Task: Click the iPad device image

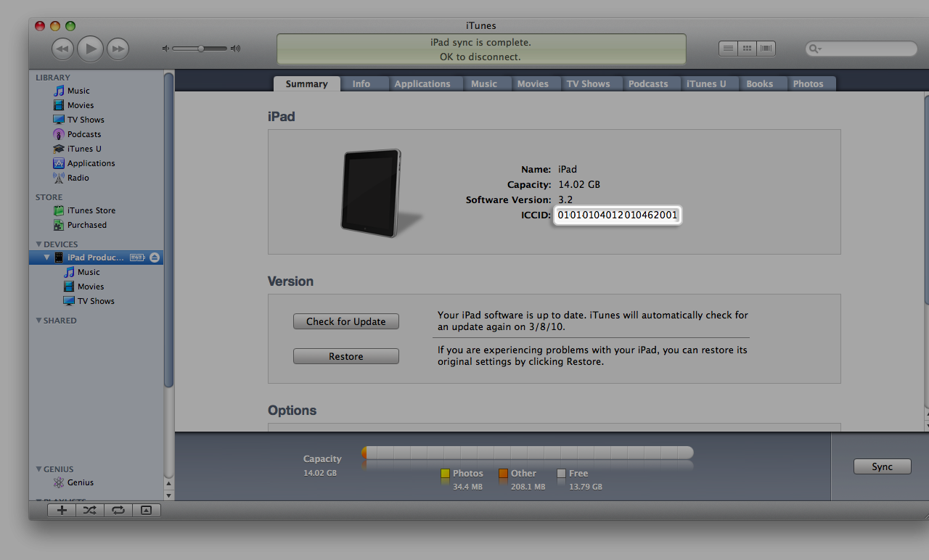Action: coord(373,193)
